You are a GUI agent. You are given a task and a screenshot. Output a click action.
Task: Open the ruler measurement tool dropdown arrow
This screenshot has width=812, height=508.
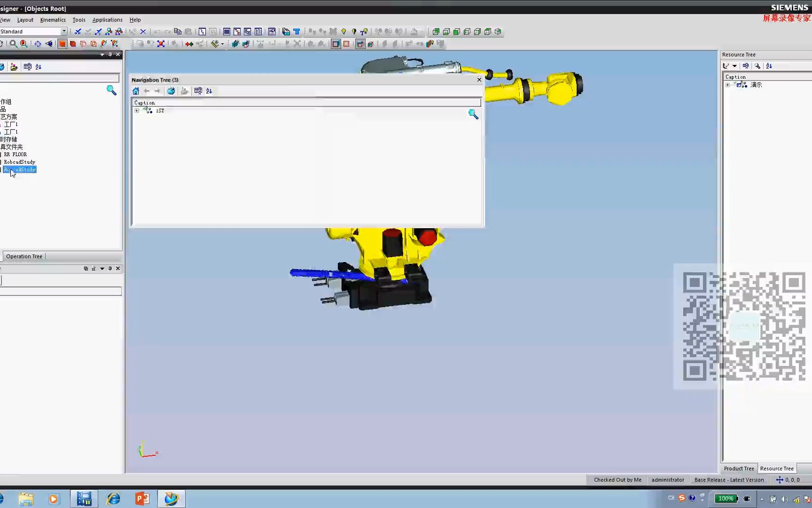pyautogui.click(x=222, y=44)
